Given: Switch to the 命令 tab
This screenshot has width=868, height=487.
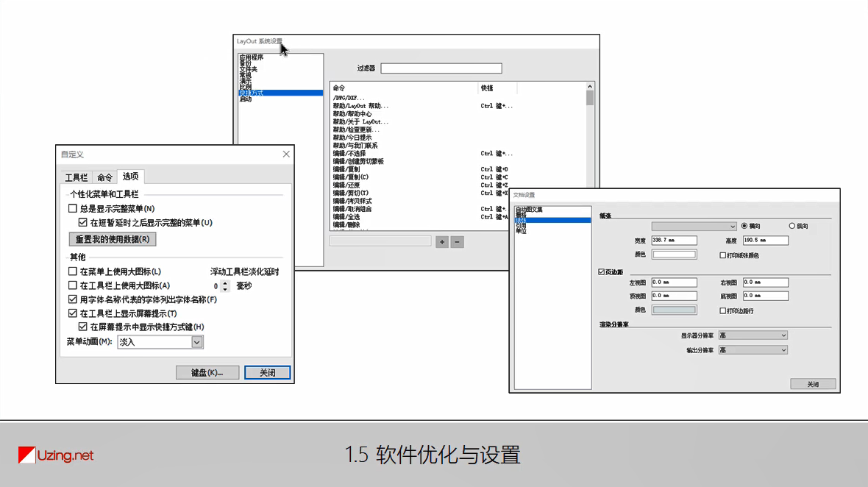Looking at the screenshot, I should click(x=106, y=176).
